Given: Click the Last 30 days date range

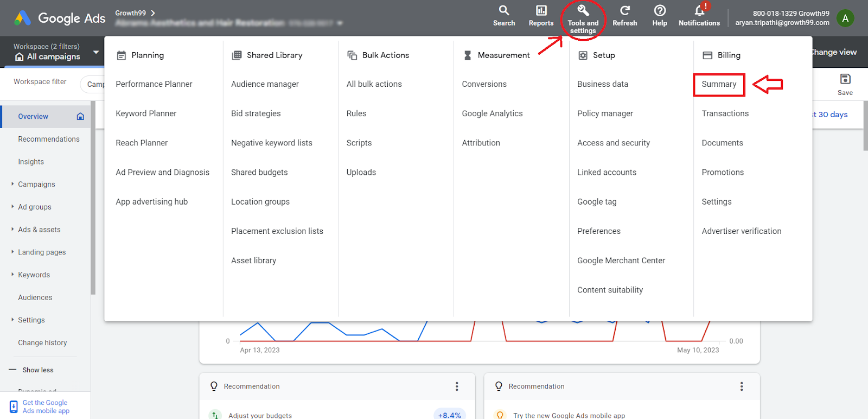Looking at the screenshot, I should (830, 115).
